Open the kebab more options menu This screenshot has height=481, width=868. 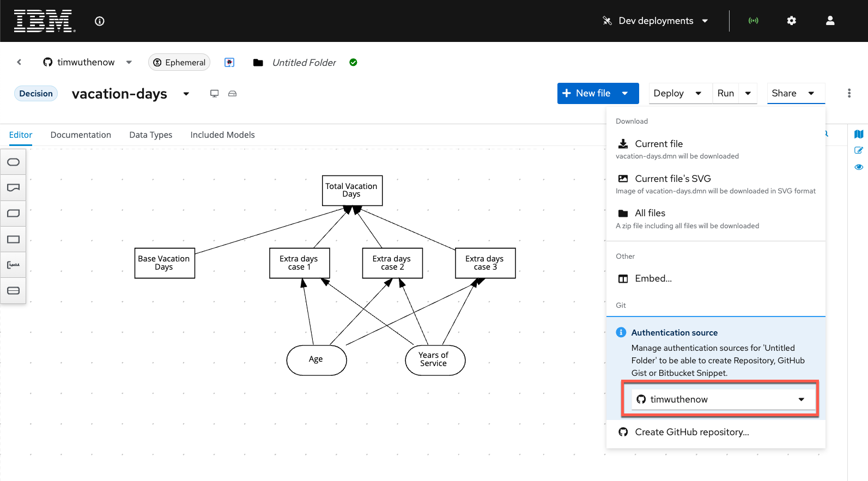pos(849,93)
